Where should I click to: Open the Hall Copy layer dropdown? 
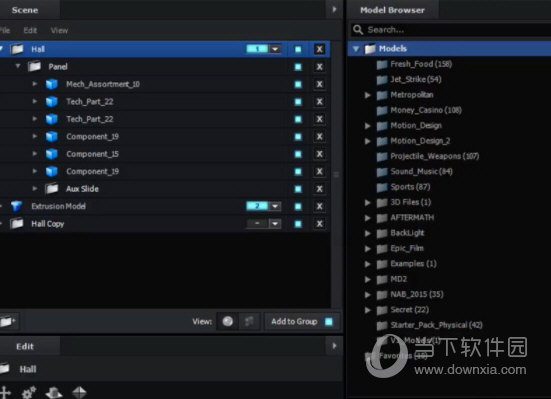click(275, 224)
